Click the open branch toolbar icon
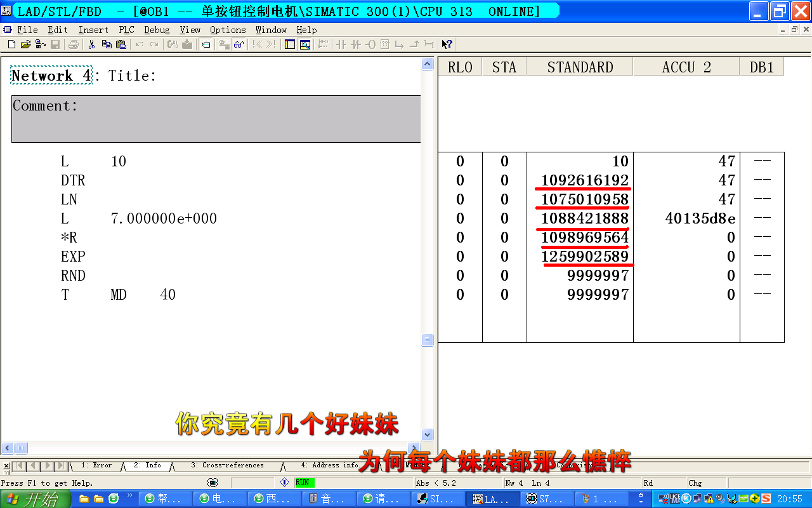 click(400, 44)
